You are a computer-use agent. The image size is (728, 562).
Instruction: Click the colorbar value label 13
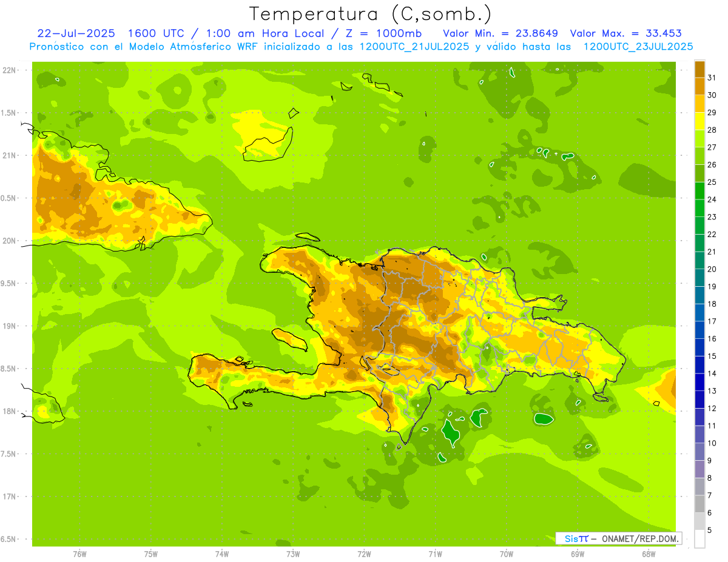(712, 391)
